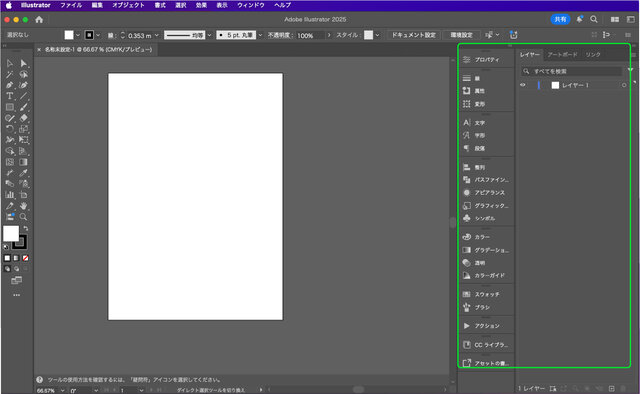640x394 pixels.
Task: Expand the opacity arrow next to 100%
Action: point(329,35)
